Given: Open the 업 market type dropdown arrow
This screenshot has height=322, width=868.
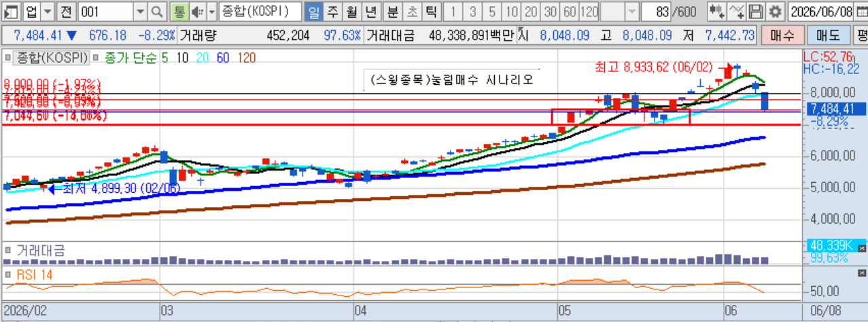Looking at the screenshot, I should point(47,12).
